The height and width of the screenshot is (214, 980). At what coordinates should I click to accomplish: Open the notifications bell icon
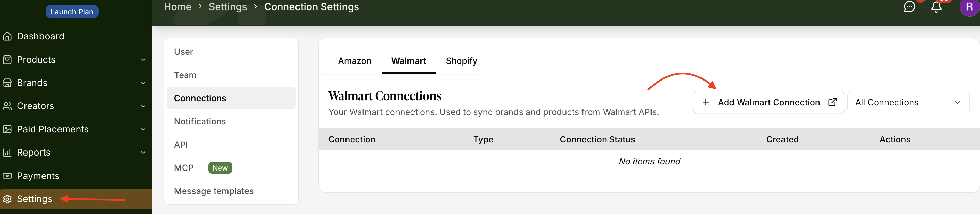(x=936, y=7)
